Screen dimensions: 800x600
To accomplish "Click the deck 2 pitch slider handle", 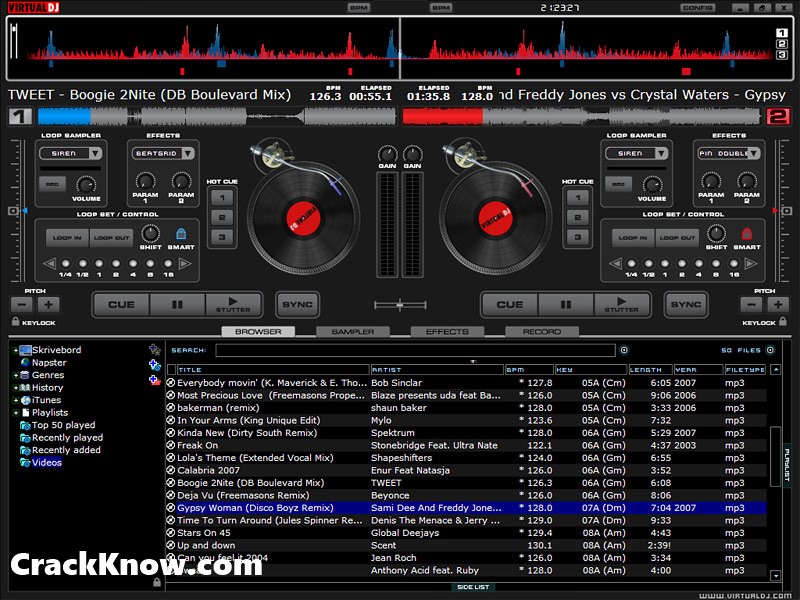I will point(787,211).
